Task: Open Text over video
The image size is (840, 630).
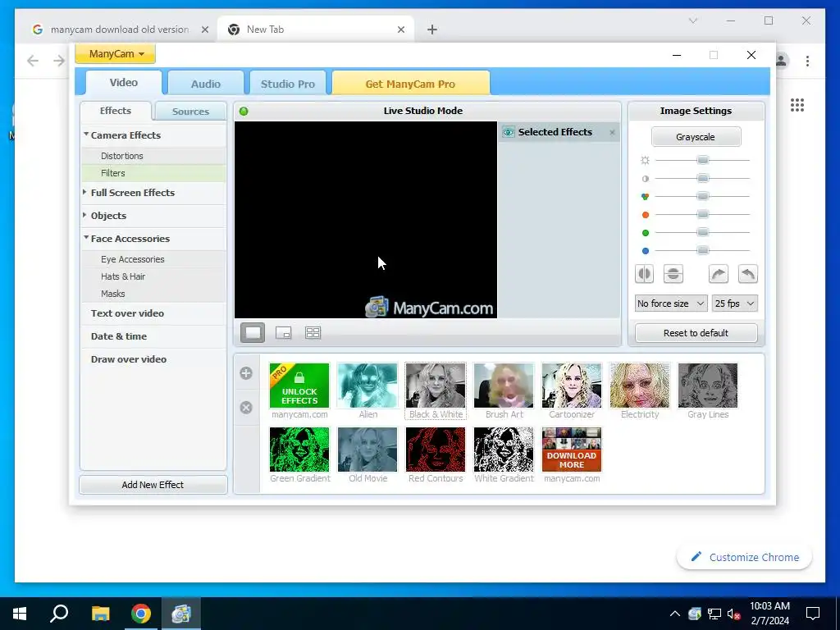Action: 127,313
